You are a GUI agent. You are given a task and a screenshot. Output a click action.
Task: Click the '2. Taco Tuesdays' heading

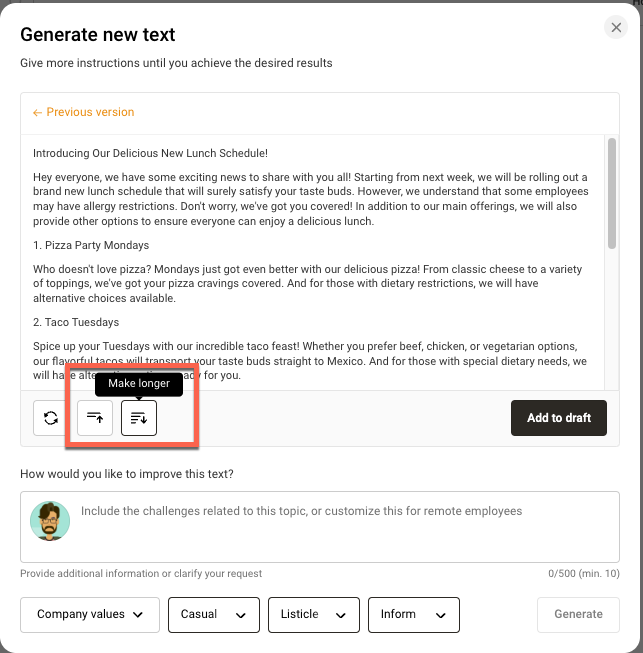click(76, 322)
